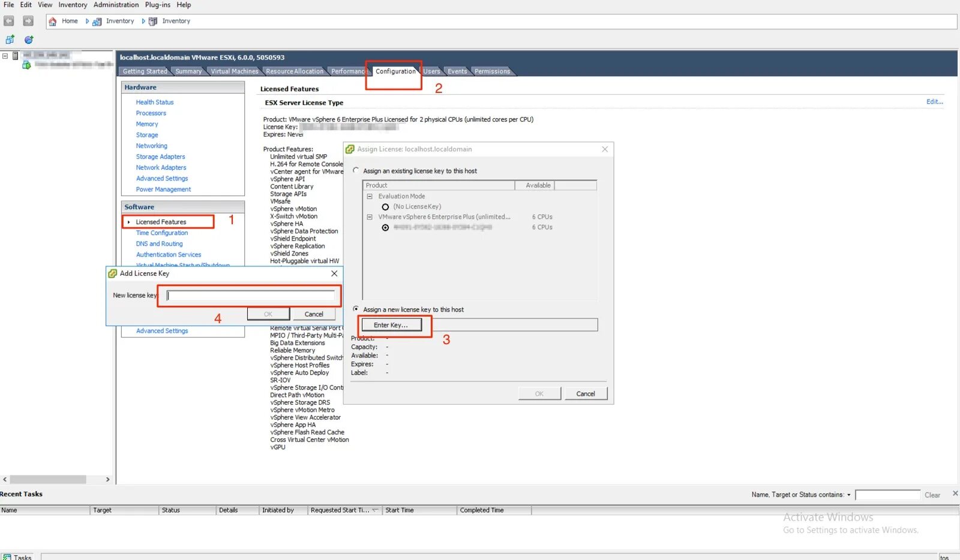Open the Name, Target or Status filter dropdown
Image resolution: width=960 pixels, height=560 pixels.
click(848, 495)
